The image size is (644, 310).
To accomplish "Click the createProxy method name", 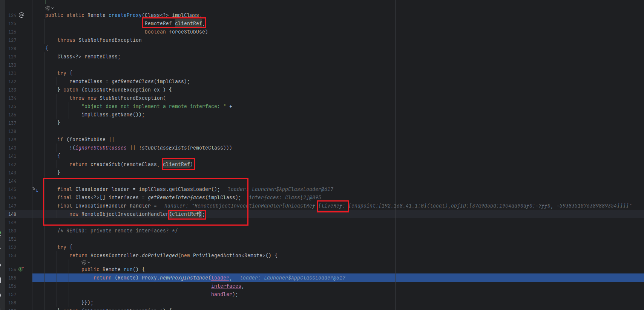I will (125, 15).
